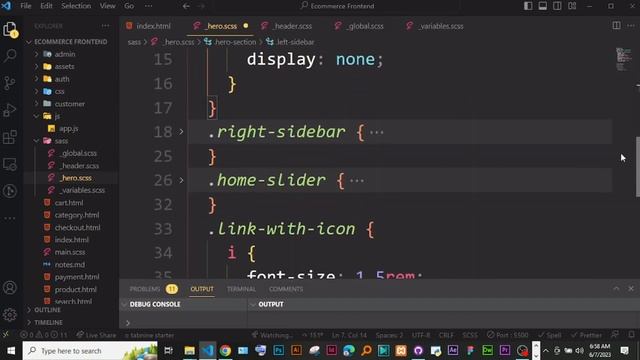Screen dimensions: 640x360
Task: Click Prettier status bar item
Action: pyautogui.click(x=587, y=335)
